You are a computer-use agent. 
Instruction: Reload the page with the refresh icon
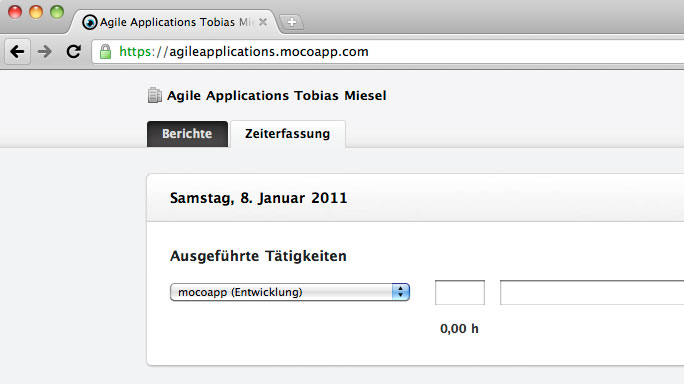(73, 51)
